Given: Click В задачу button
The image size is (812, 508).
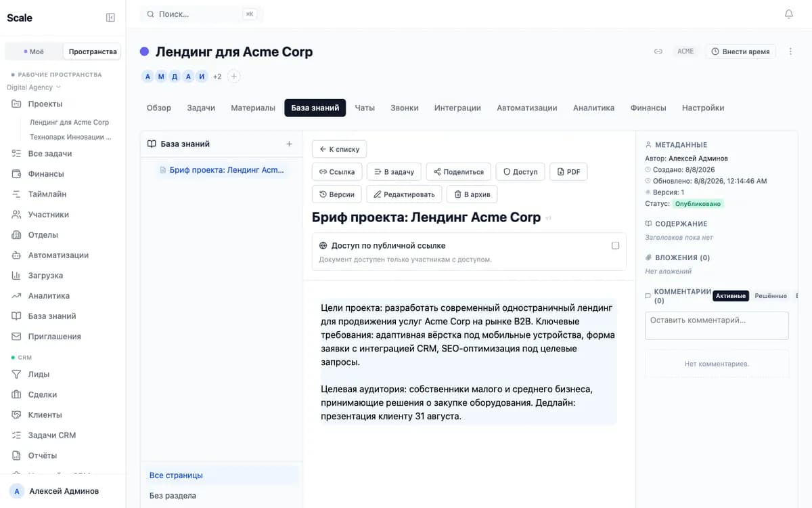Looking at the screenshot, I should (x=394, y=171).
